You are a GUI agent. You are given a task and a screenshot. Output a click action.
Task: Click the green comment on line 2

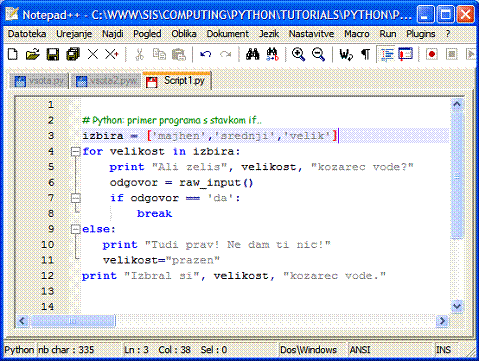pyautogui.click(x=172, y=120)
